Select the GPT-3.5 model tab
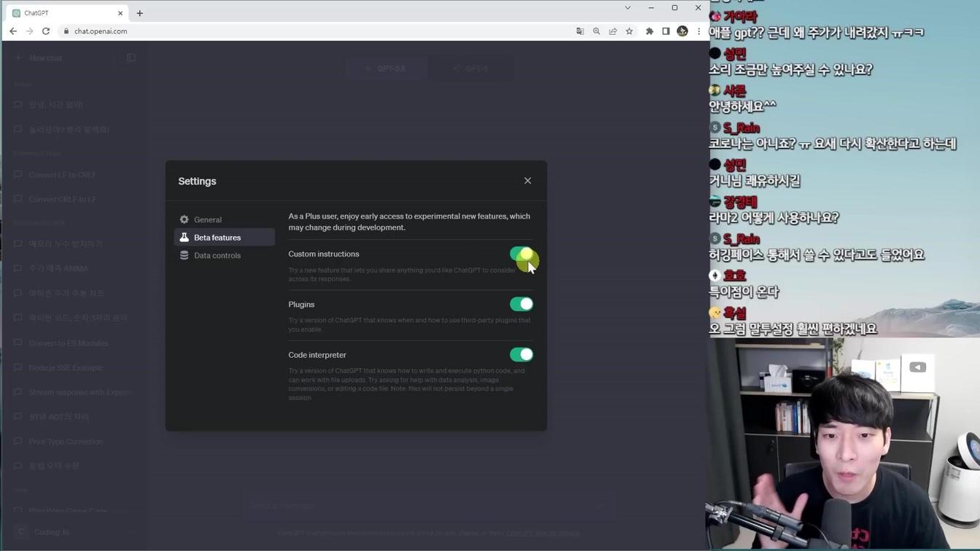Screen dimensions: 980x551 386,69
